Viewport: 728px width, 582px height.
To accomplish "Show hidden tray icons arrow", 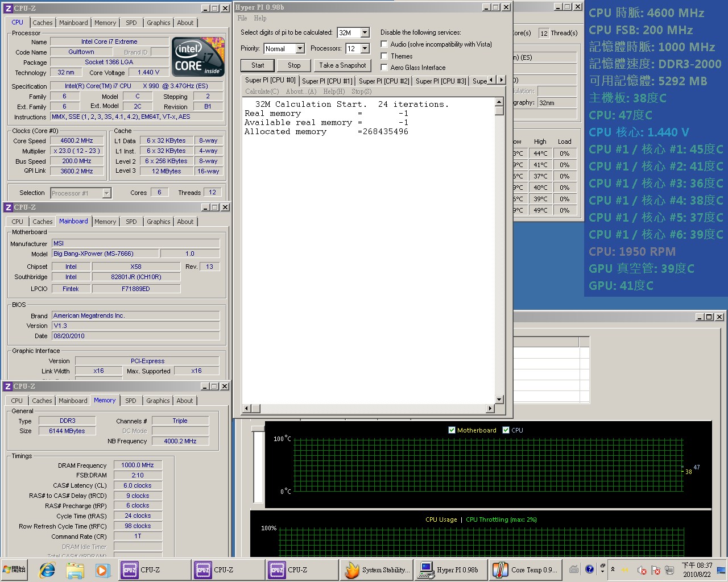I will point(613,569).
